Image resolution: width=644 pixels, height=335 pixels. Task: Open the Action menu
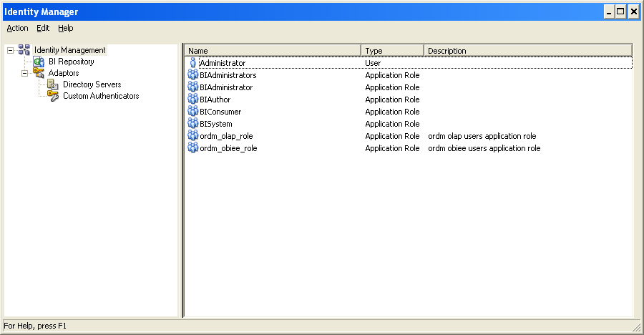point(17,28)
